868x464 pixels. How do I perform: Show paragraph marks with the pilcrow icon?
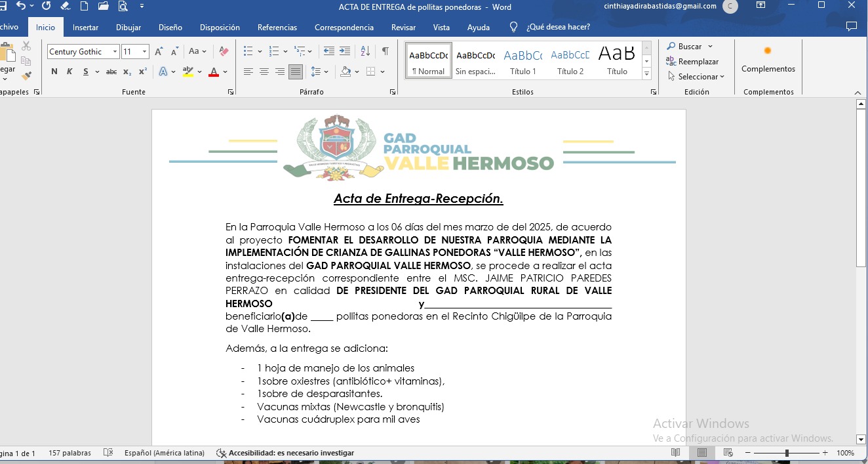click(385, 51)
